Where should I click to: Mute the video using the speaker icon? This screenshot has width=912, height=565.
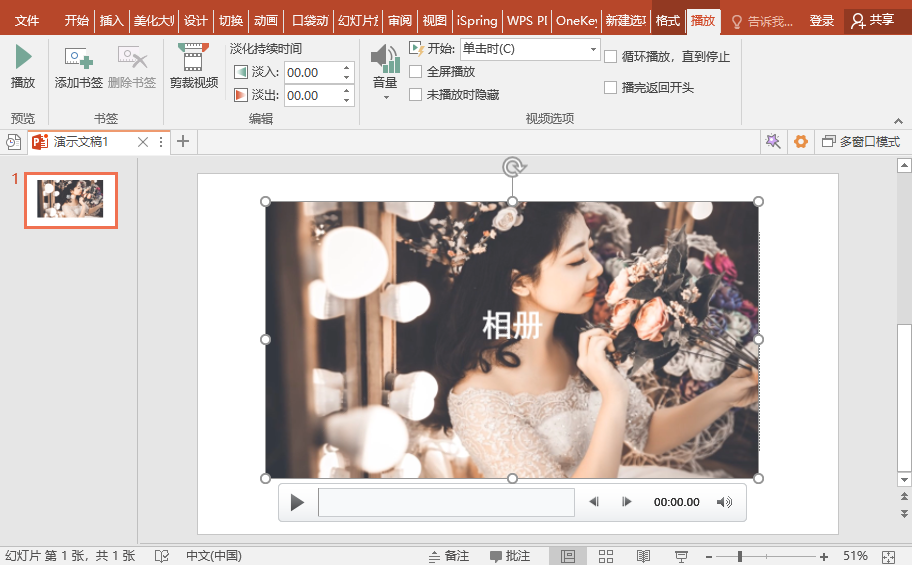point(724,502)
